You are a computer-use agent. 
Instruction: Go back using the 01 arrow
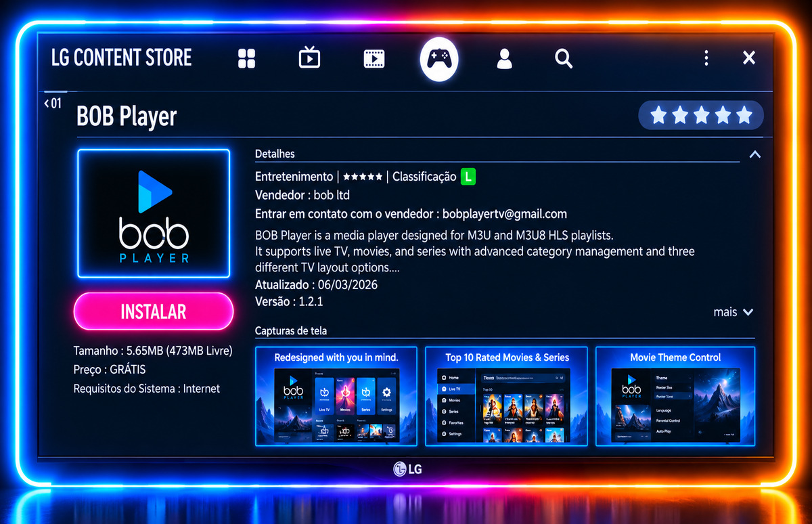52,104
